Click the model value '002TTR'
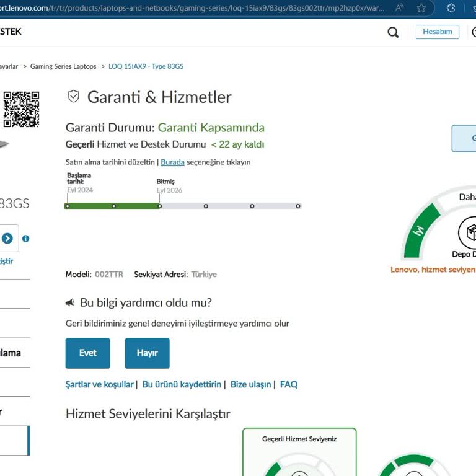Image resolution: width=476 pixels, height=476 pixels. click(109, 275)
